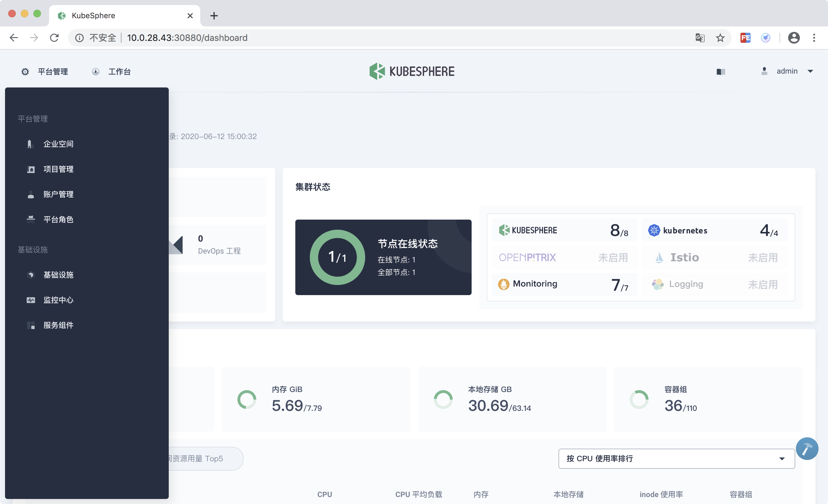This screenshot has height=504, width=828.
Task: Select 平台角色 platform roles
Action: 58,220
